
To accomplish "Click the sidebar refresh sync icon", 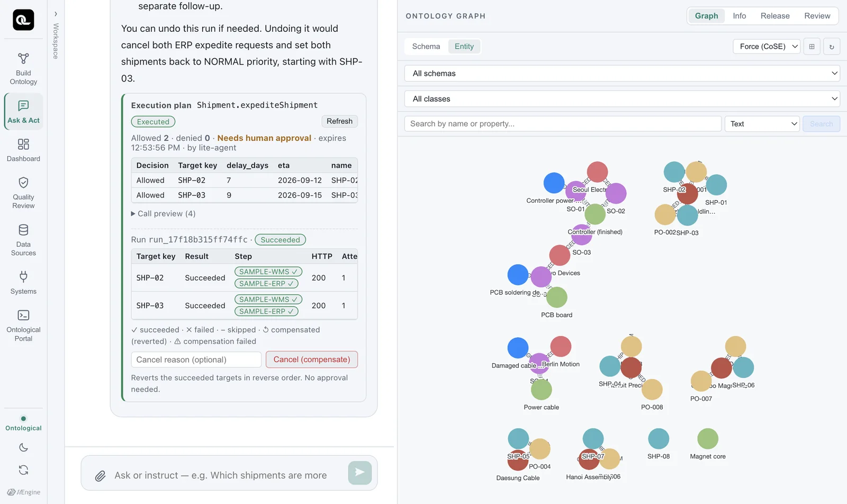I will click(x=23, y=470).
